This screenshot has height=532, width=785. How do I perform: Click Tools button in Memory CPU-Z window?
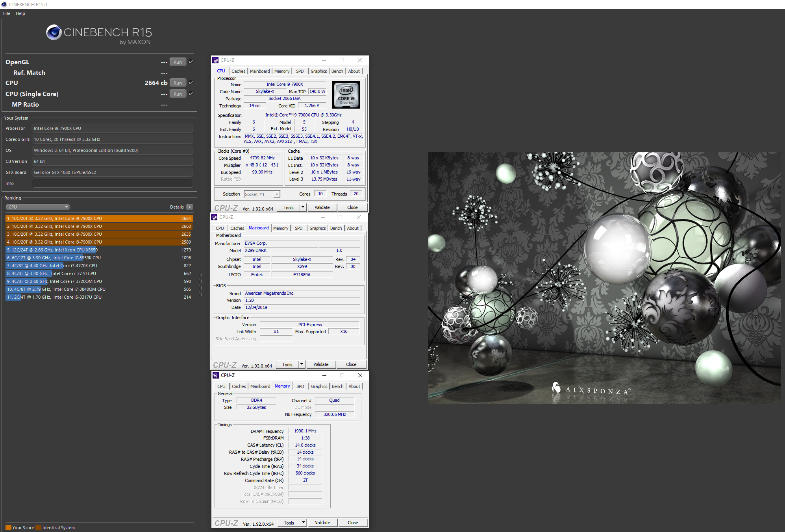[x=289, y=523]
